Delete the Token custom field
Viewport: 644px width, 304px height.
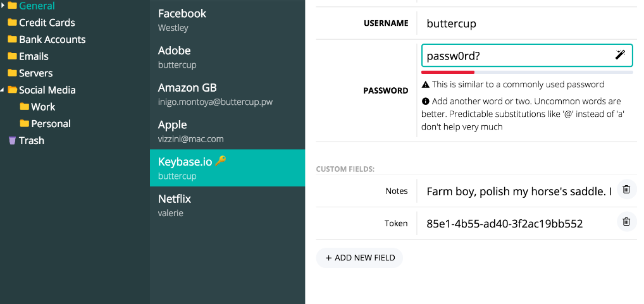(626, 222)
